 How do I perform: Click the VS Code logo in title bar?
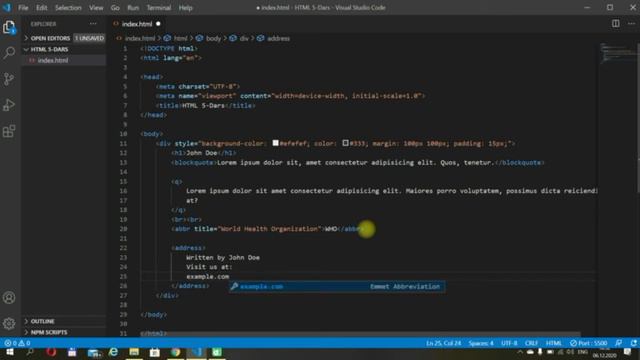(x=7, y=7)
